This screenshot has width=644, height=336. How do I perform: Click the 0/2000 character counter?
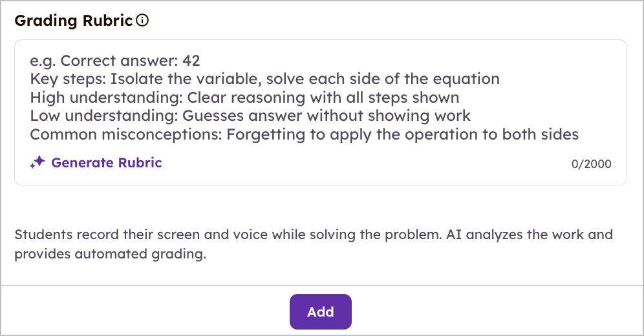(591, 163)
